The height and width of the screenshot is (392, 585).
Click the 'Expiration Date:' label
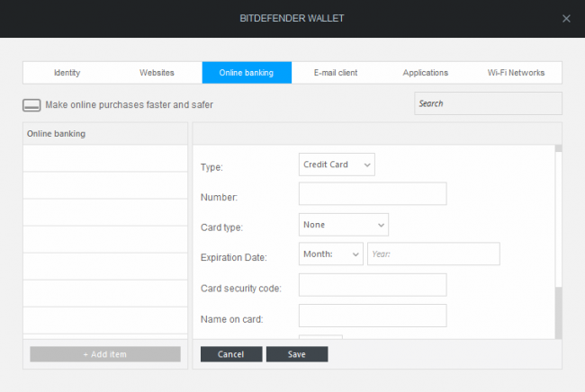(x=234, y=257)
